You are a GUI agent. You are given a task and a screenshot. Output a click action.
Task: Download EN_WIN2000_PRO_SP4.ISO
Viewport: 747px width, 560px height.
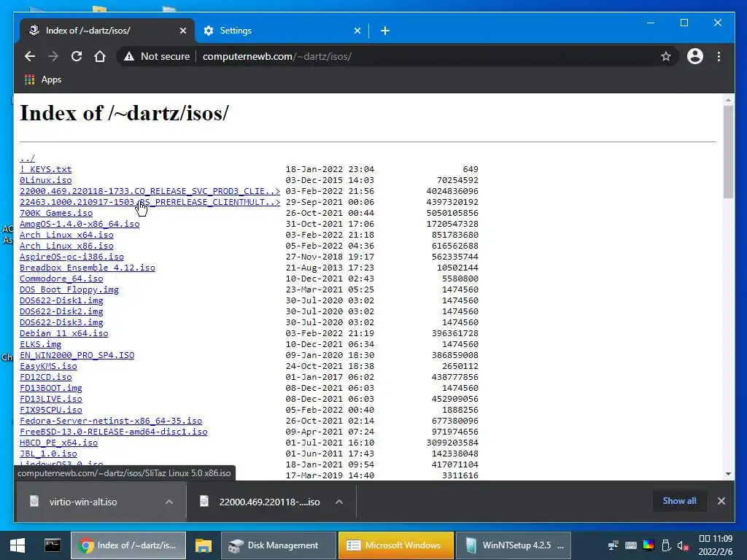pyautogui.click(x=77, y=355)
